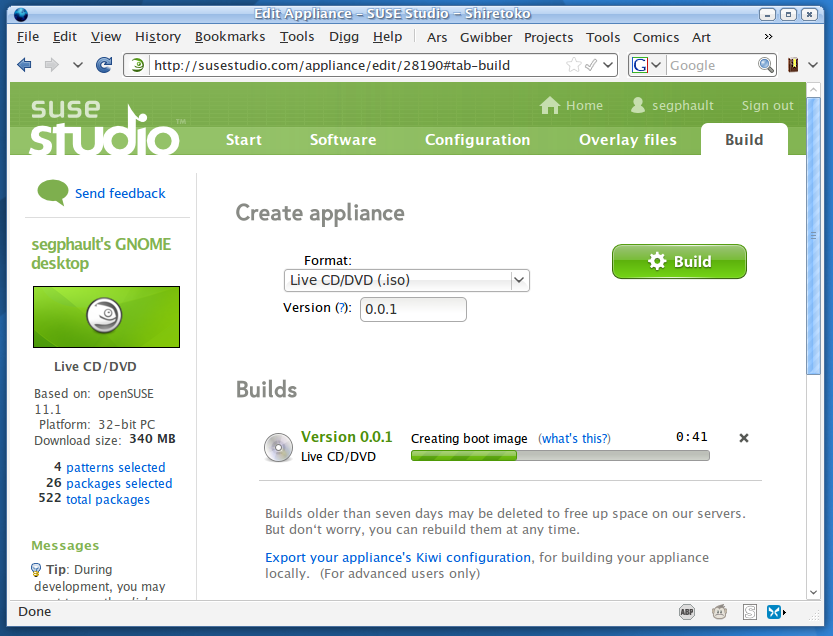The image size is (833, 636).
Task: Click the what's this? link
Action: point(574,439)
